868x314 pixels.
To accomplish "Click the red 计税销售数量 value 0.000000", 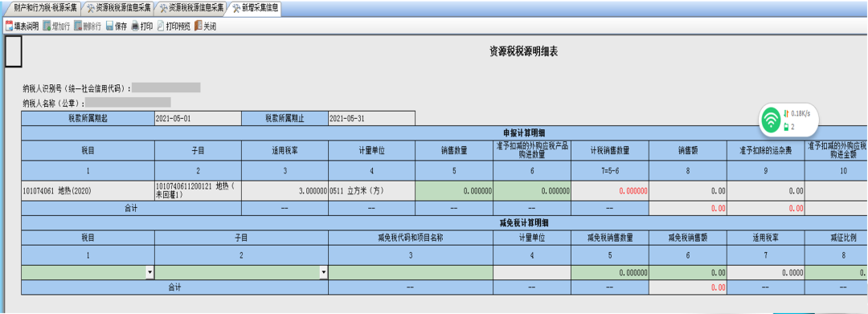I will point(609,191).
